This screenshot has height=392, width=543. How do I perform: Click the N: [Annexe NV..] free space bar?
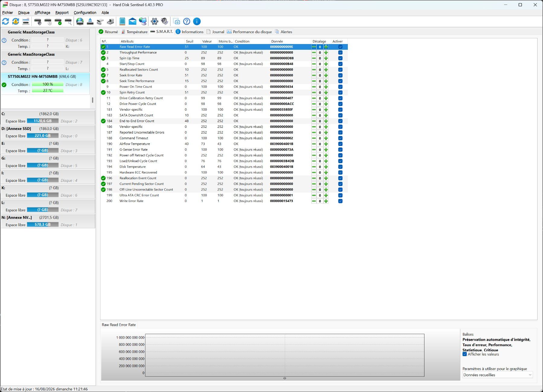coord(43,225)
